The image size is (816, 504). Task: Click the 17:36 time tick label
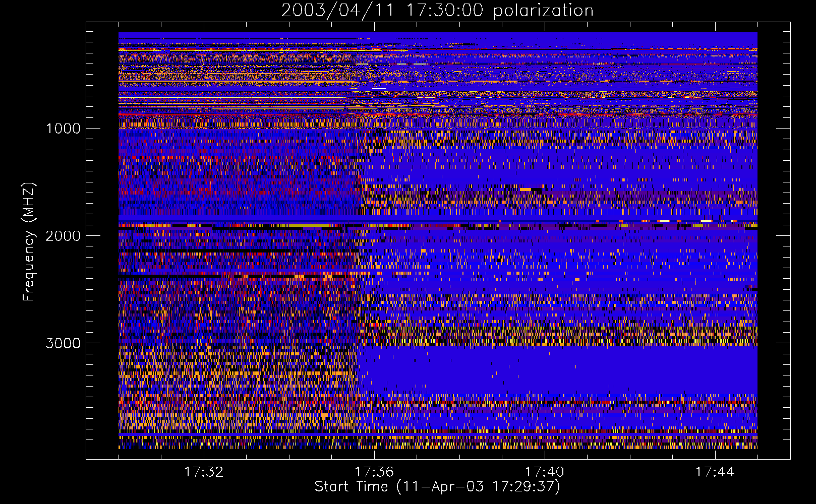(x=374, y=472)
